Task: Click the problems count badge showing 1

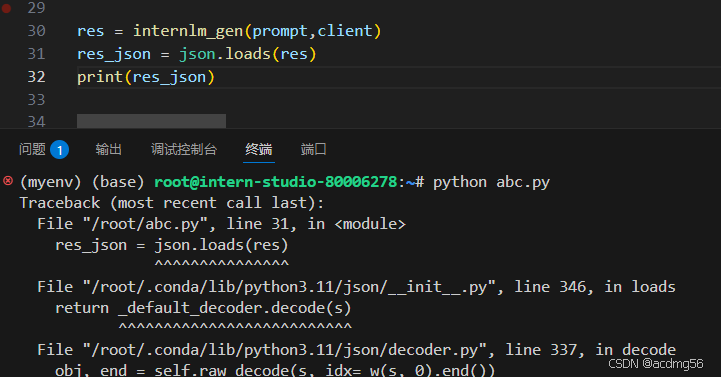Action: point(59,150)
